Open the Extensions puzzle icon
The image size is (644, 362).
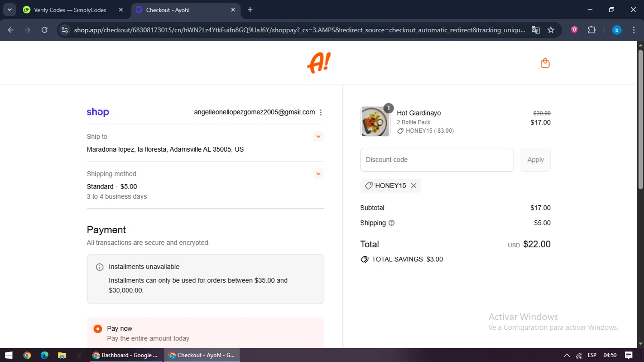592,30
